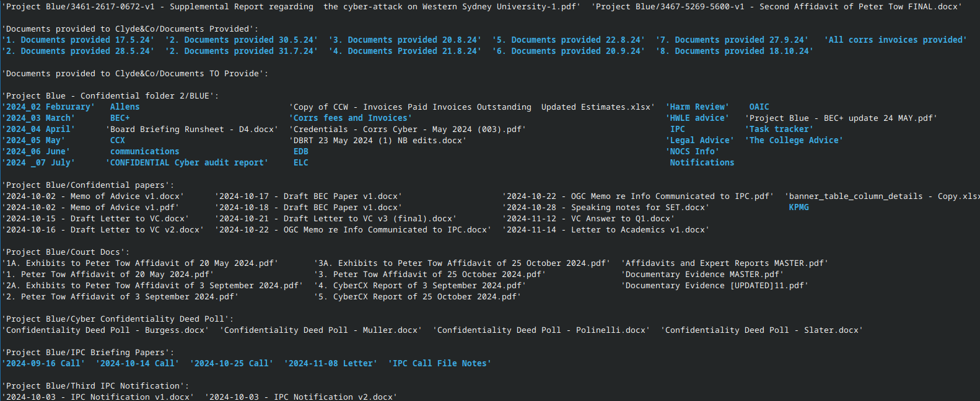980x401 pixels.
Task: Click the ELC directory name
Action: pos(301,162)
